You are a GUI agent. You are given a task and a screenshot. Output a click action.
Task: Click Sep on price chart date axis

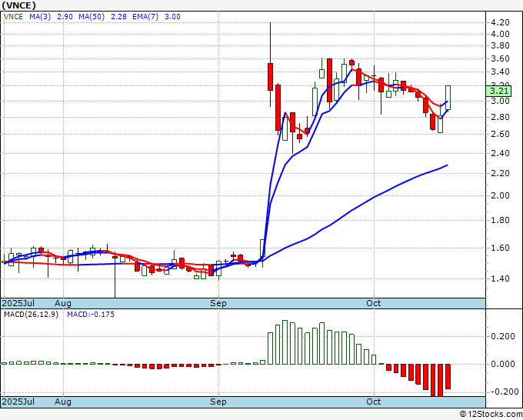pos(218,303)
